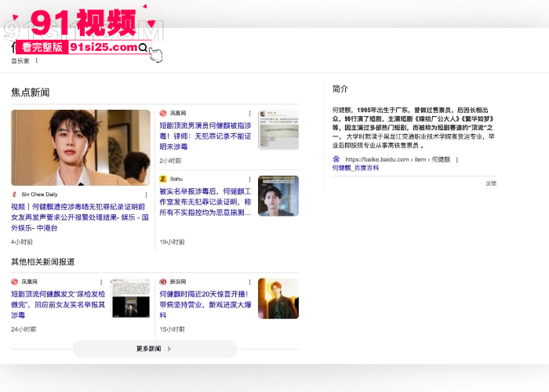
Task: Open screenshot thumbnail beside 凤凰网 尿检 article
Action: pyautogui.click(x=130, y=299)
